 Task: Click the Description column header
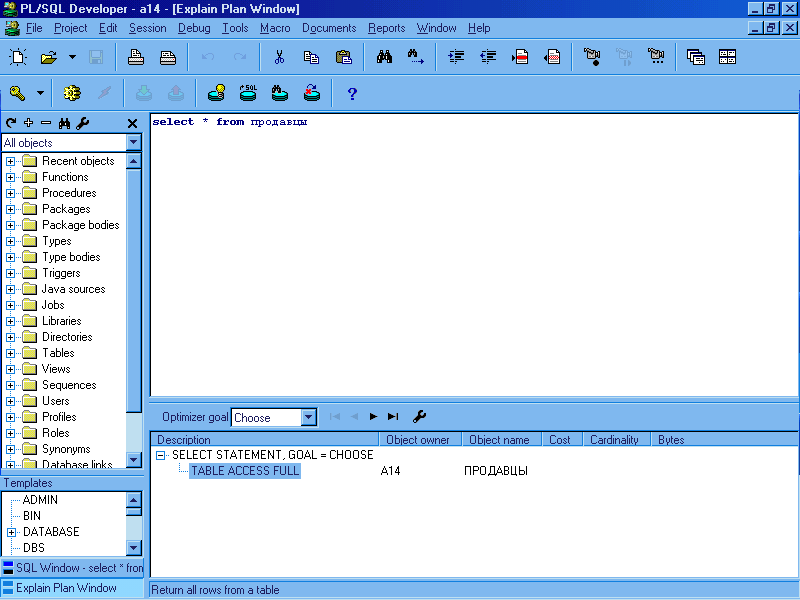pyautogui.click(x=265, y=439)
